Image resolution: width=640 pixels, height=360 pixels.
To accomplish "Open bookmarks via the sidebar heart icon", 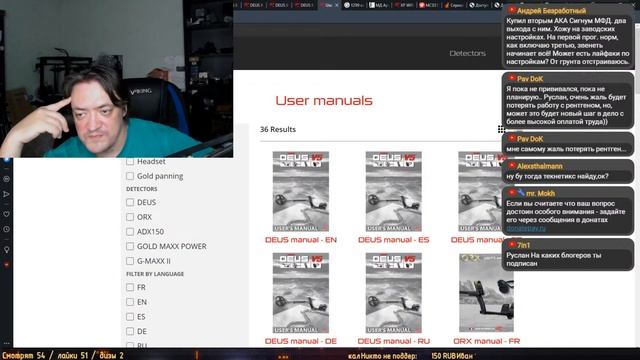I will [6, 214].
